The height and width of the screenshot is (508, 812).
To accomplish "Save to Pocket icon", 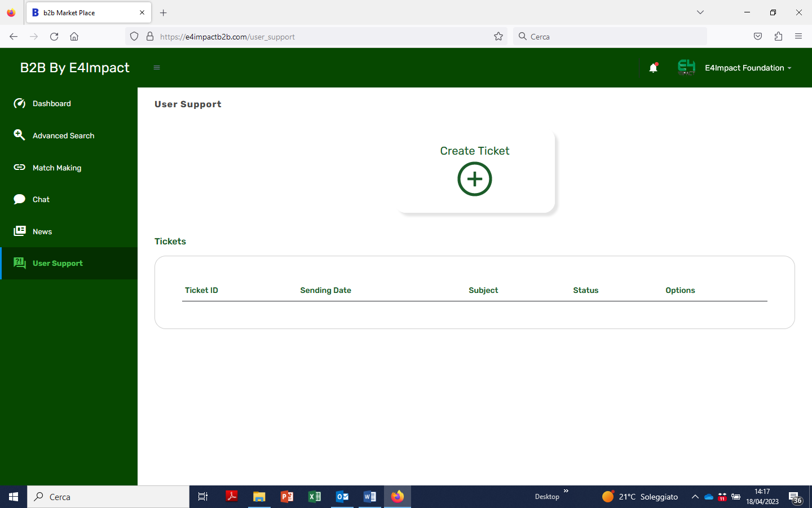I will pyautogui.click(x=758, y=37).
